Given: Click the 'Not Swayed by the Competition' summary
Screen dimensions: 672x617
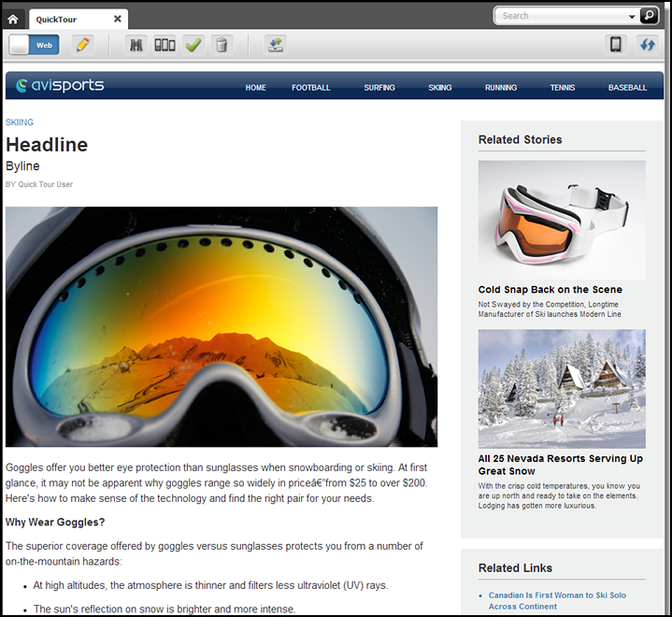Looking at the screenshot, I should coord(550,309).
